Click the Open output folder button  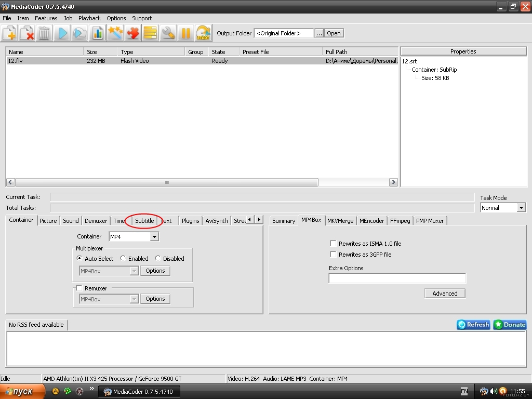coord(334,33)
